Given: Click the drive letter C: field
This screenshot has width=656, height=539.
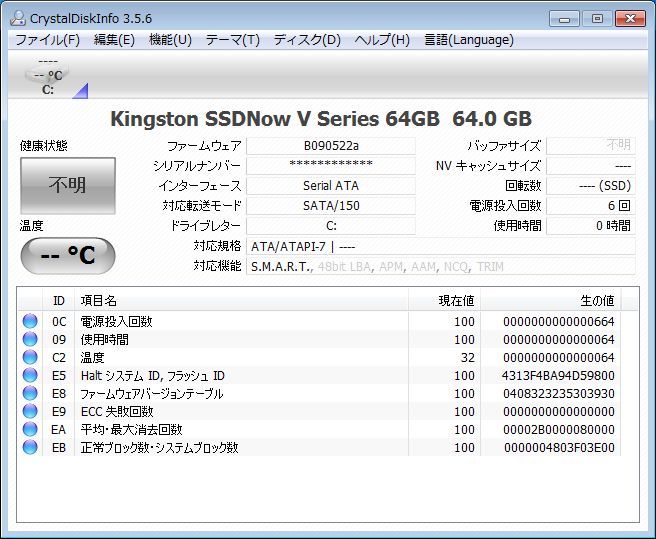Looking at the screenshot, I should click(331, 226).
